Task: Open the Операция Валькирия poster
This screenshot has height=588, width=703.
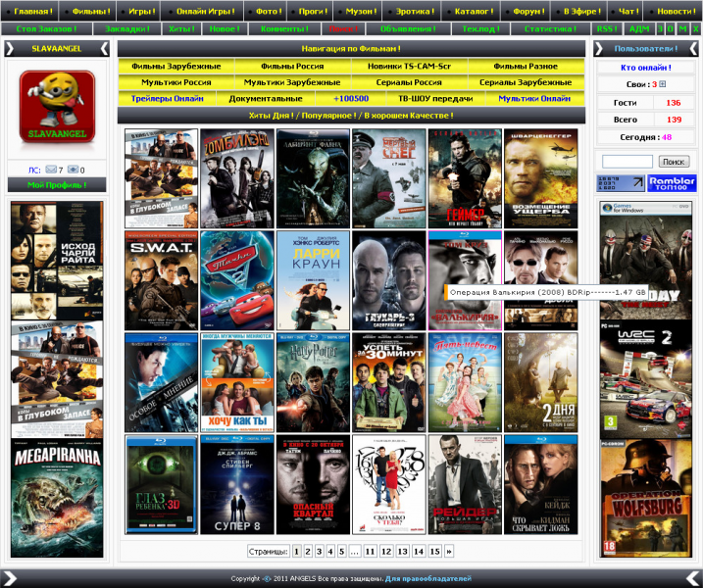Action: tap(465, 280)
